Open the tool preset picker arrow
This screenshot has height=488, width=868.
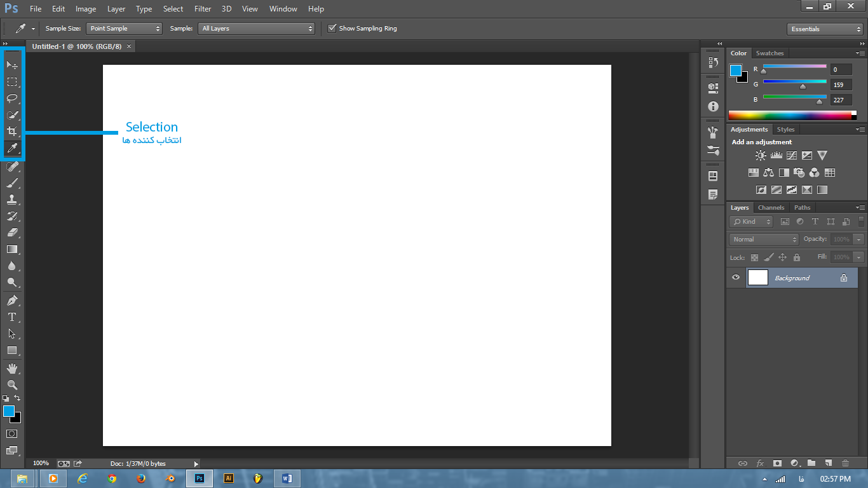(33, 29)
